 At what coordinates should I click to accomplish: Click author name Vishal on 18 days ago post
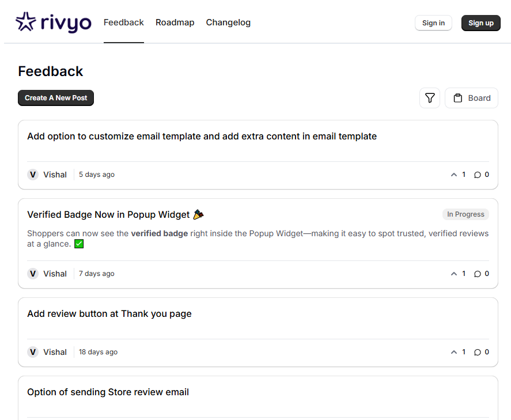click(55, 352)
